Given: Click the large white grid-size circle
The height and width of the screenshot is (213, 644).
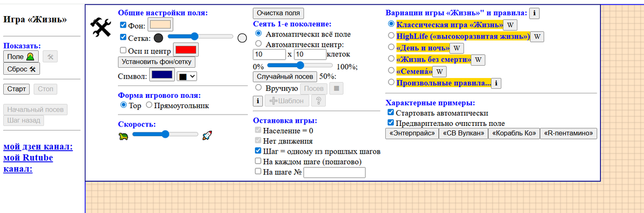Looking at the screenshot, I should pyautogui.click(x=241, y=38).
